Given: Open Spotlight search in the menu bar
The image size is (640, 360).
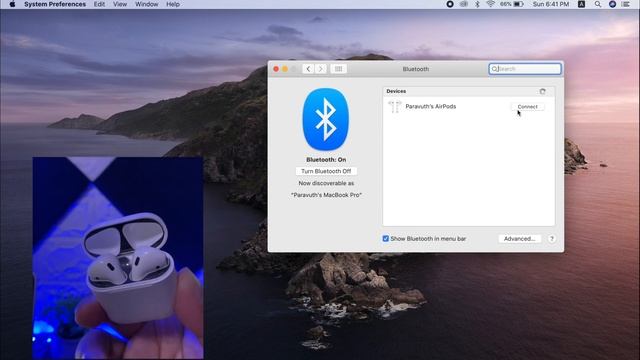Looking at the screenshot, I should [x=598, y=4].
